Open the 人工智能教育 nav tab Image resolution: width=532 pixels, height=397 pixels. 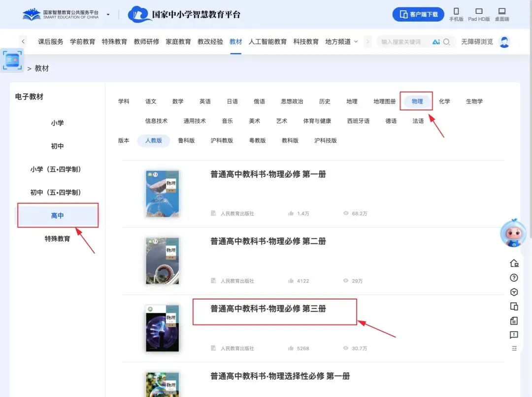tap(267, 42)
